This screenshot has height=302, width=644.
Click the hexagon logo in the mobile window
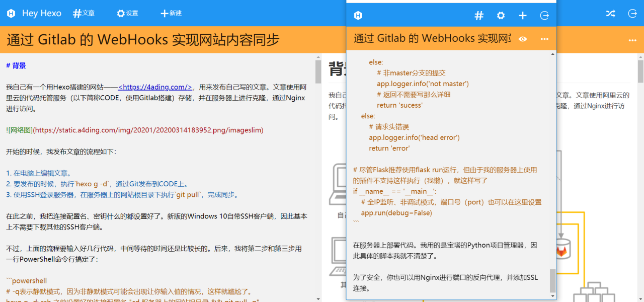pos(358,16)
